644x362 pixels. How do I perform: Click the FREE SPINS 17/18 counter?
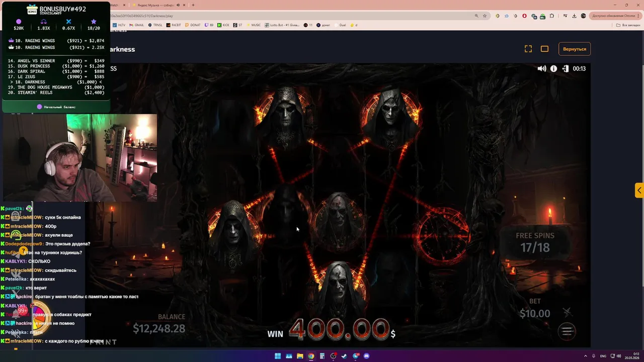535,242
